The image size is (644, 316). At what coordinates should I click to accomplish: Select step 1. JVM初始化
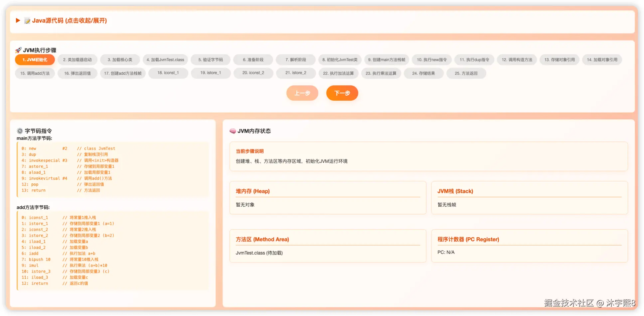click(35, 60)
